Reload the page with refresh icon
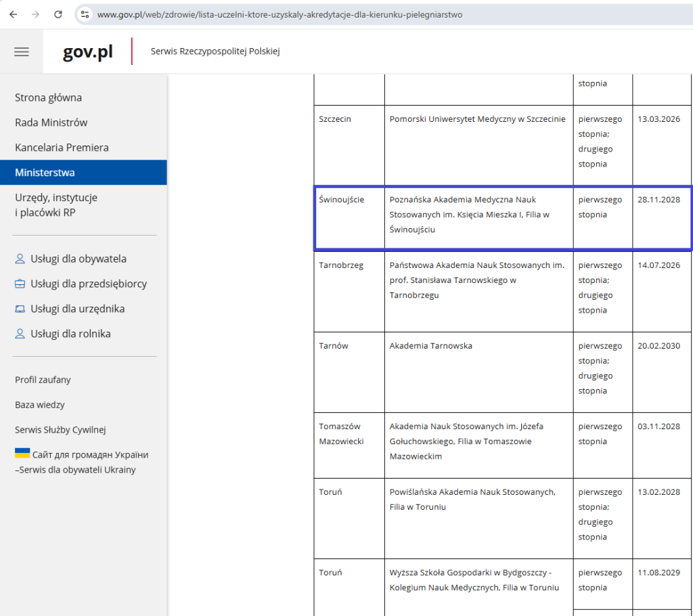Image resolution: width=693 pixels, height=616 pixels. tap(58, 14)
